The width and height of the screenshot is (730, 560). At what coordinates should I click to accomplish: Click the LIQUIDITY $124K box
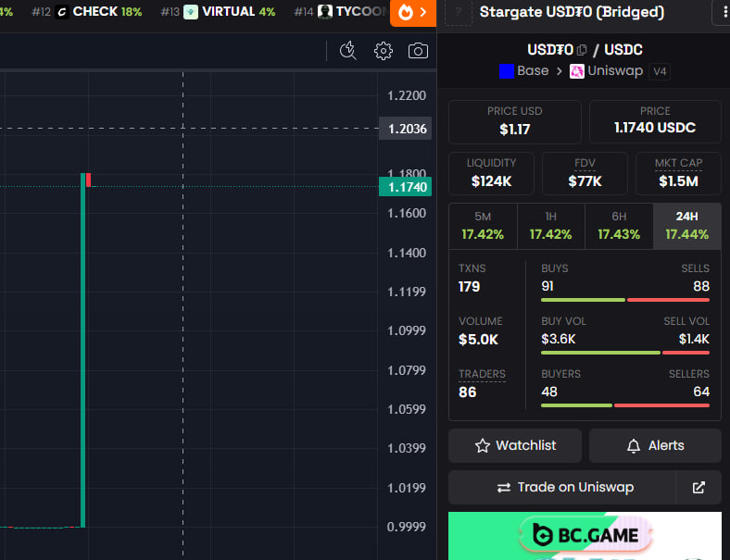coord(491,173)
